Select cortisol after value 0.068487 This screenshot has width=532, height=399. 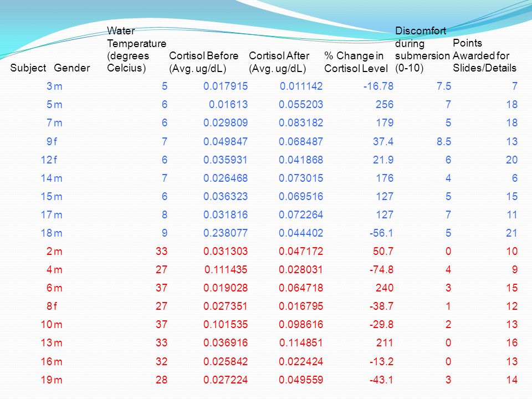pos(301,141)
